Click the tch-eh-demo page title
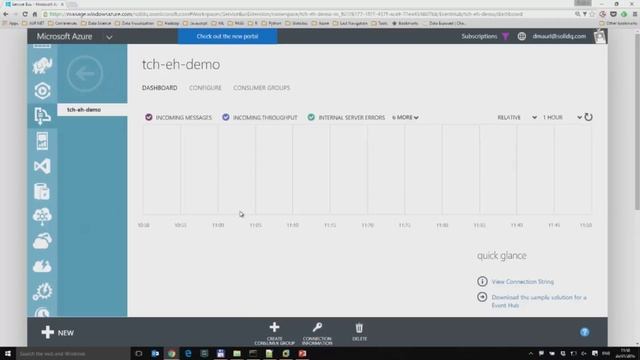The height and width of the screenshot is (360, 640). tap(181, 64)
